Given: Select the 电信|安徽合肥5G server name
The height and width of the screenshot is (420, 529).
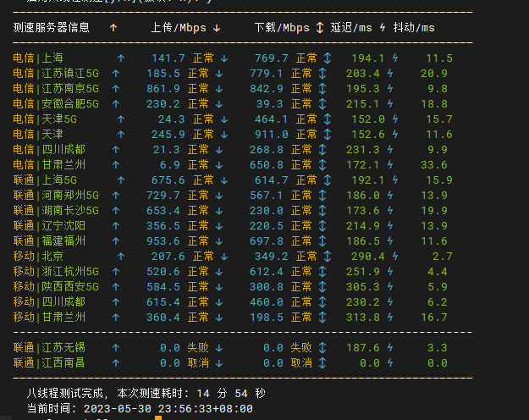Looking at the screenshot, I should 56,103.
